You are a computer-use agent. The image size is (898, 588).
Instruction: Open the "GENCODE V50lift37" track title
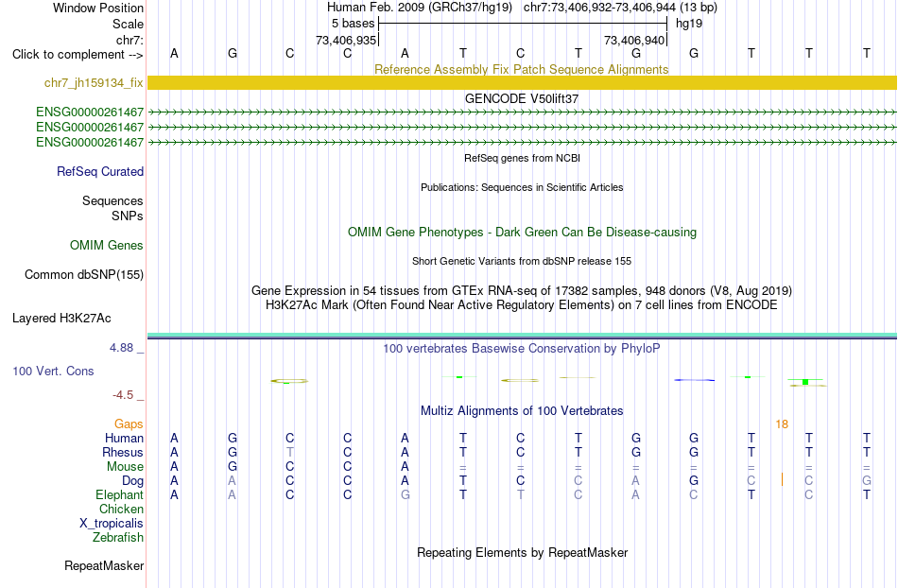tap(521, 98)
